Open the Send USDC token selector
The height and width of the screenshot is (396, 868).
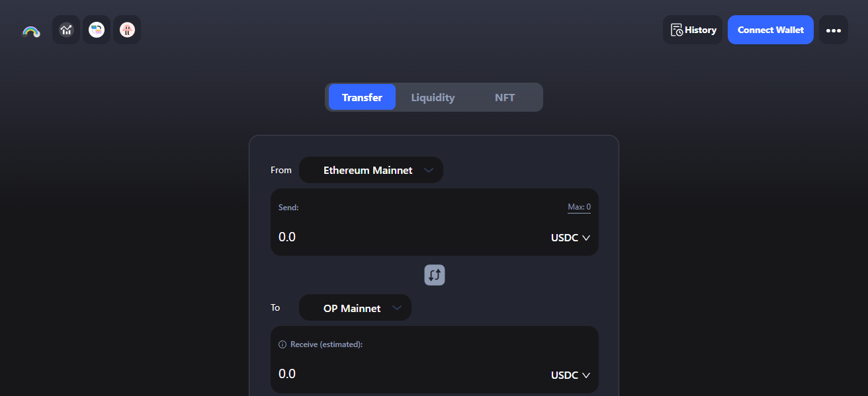coord(570,238)
